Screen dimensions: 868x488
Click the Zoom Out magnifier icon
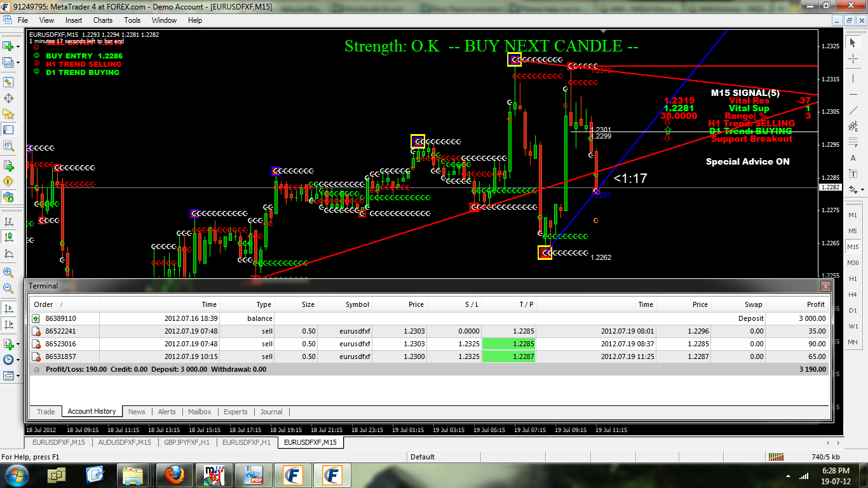pos(8,288)
